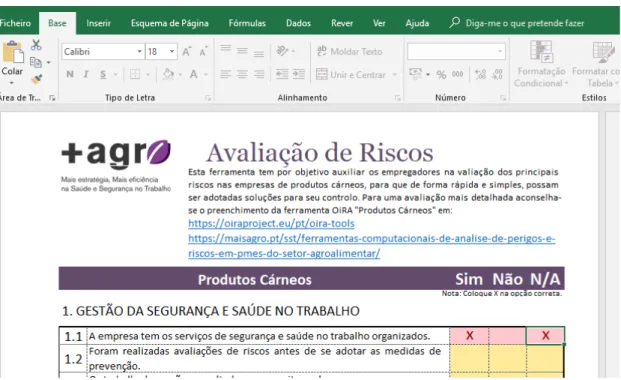The image size is (621, 380).
Task: Click Unir e Centrar merge button
Action: 351,74
